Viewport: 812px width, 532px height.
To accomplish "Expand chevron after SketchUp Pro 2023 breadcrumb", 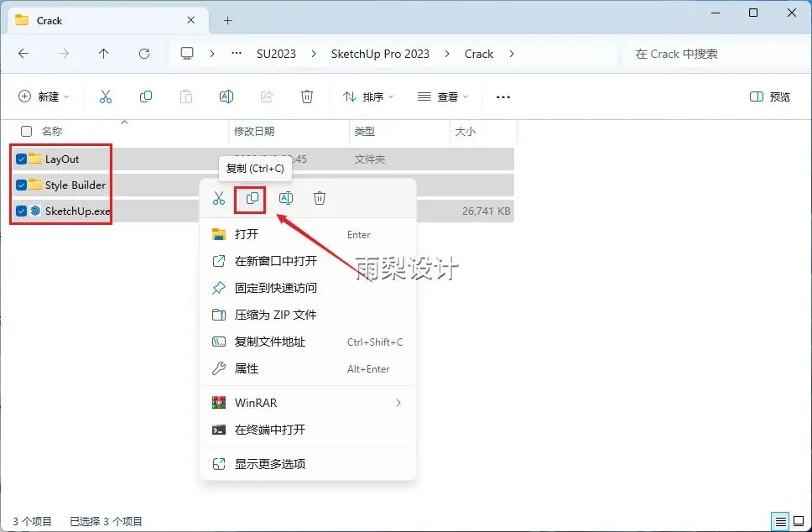I will point(447,54).
